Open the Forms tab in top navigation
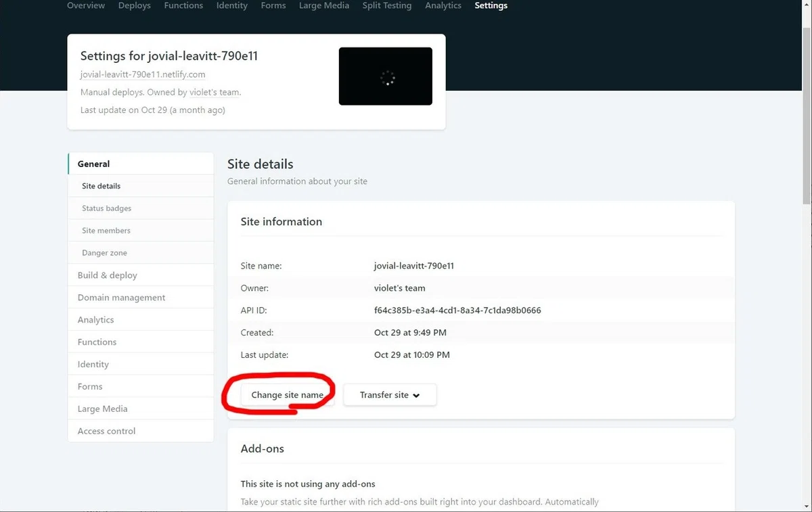The image size is (812, 512). 273,5
